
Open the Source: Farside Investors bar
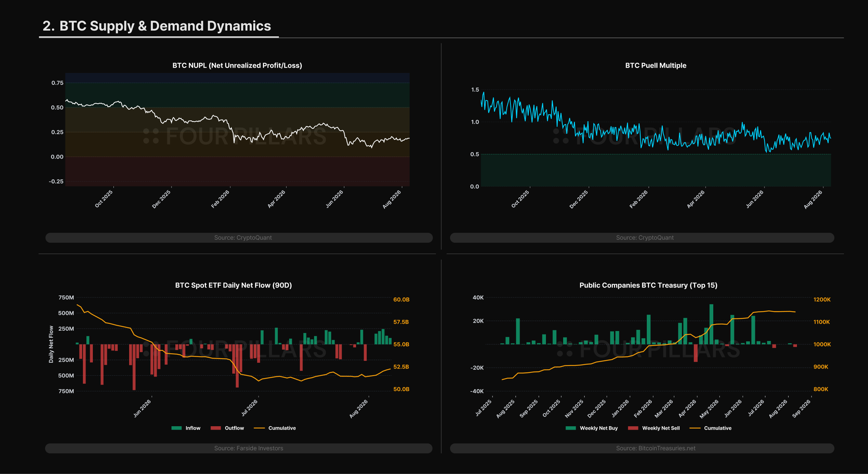point(239,448)
